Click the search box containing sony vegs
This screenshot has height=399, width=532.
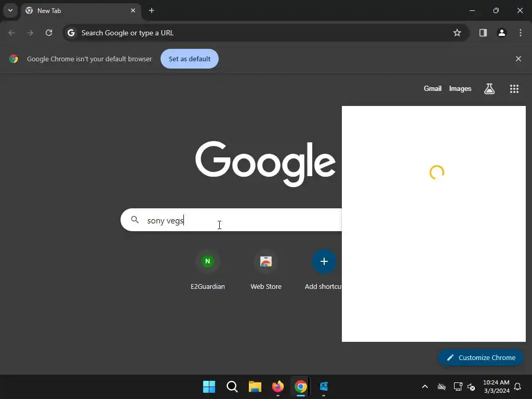coord(231,220)
